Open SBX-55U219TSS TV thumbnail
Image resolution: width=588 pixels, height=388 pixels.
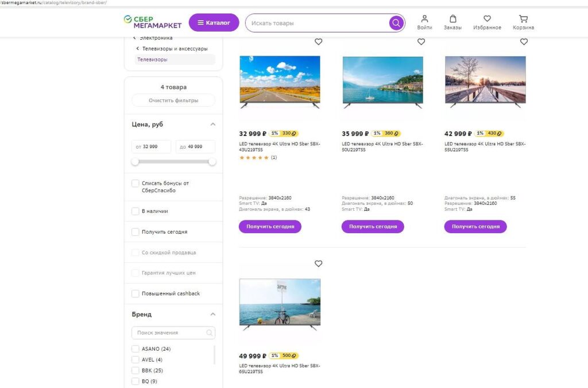(485, 82)
